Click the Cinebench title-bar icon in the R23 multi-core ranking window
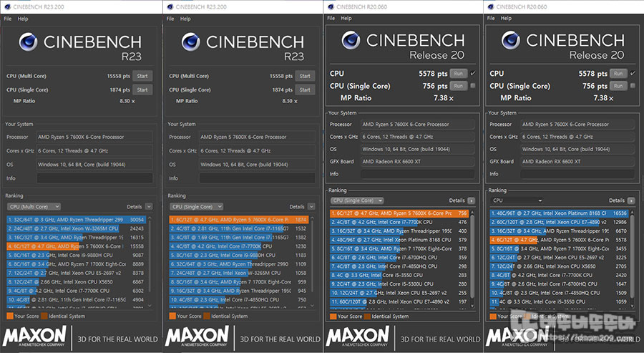This screenshot has height=353, width=644. 7,6
